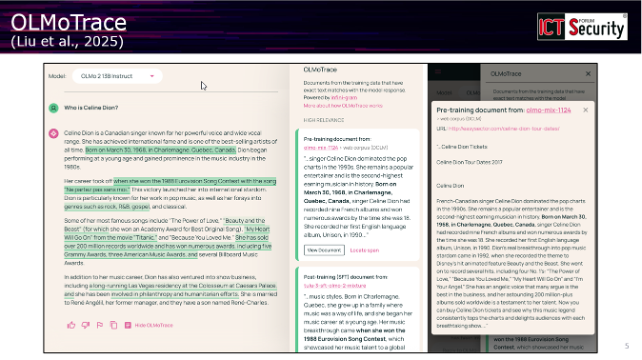Click the View Document button
This screenshot has height=360, width=642.
[324, 250]
